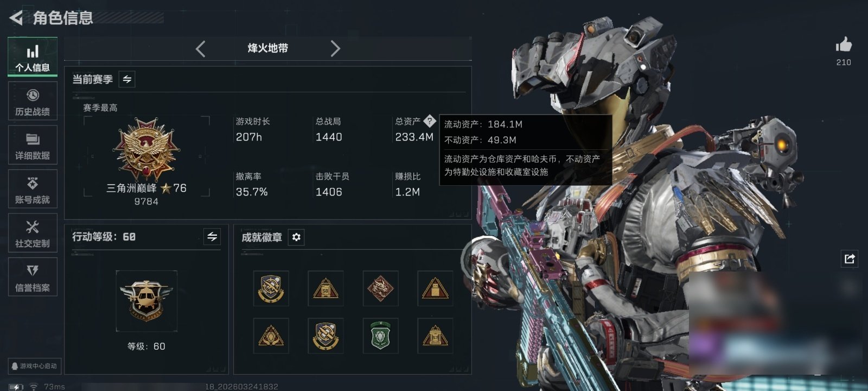Viewport: 868px width, 391px height.
Task: Select the red dragon achievement badge
Action: pos(380,288)
